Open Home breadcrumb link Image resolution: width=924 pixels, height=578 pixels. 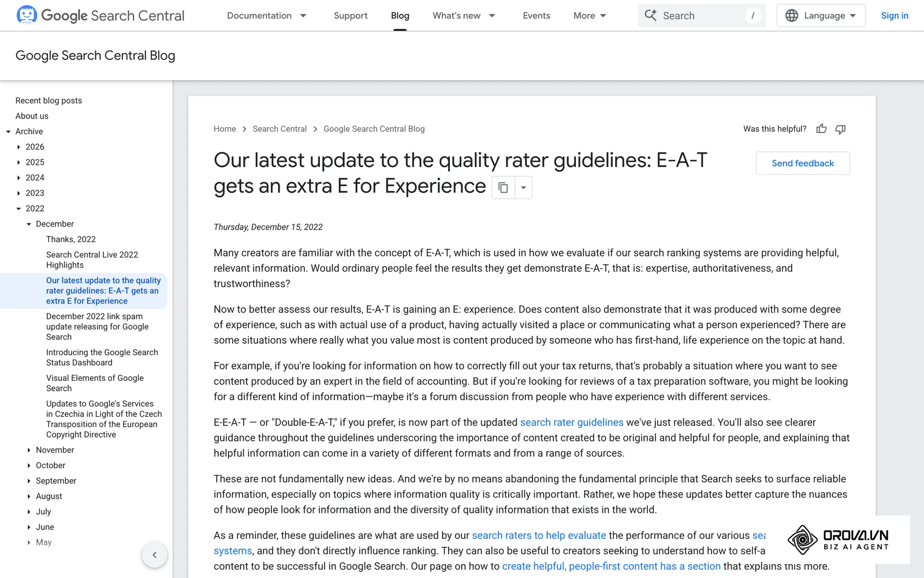coord(225,129)
